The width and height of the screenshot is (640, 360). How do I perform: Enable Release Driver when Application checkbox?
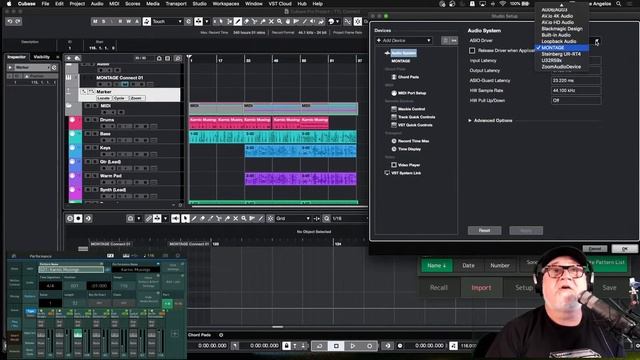[472, 51]
